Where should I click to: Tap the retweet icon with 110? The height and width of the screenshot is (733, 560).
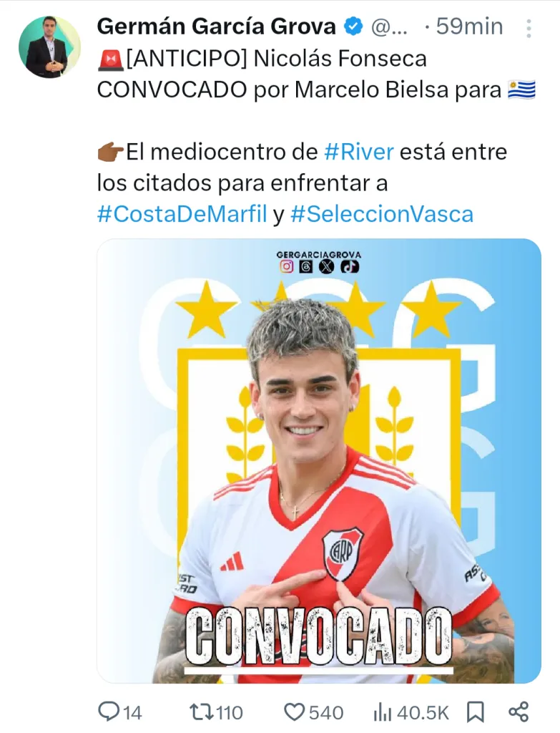click(201, 712)
